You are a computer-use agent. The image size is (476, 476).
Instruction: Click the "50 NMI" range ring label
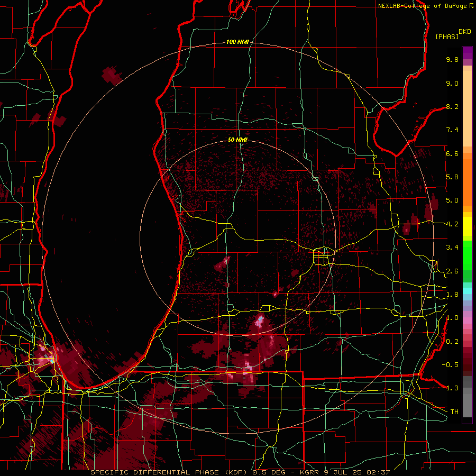pyautogui.click(x=237, y=140)
